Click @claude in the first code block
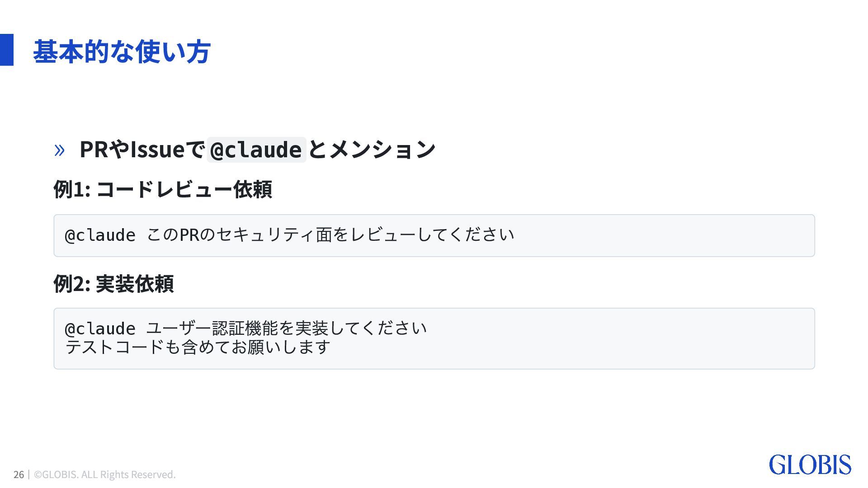Screen dimensions: 868x488 (x=100, y=235)
